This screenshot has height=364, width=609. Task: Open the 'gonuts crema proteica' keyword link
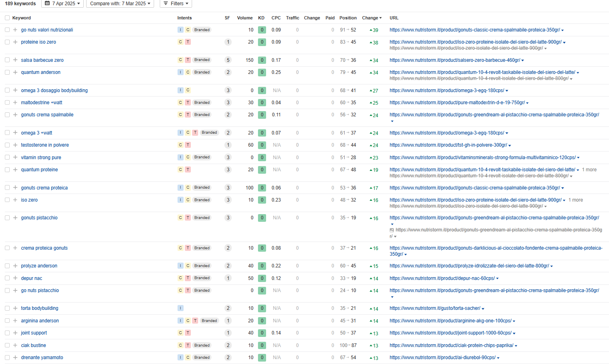tap(44, 188)
